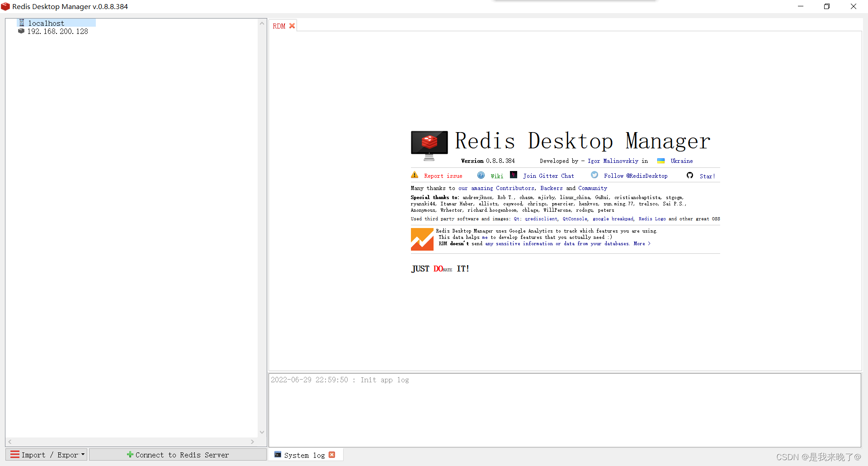Click the 192.168.200.128 database icon
This screenshot has height=466, width=868.
click(21, 31)
